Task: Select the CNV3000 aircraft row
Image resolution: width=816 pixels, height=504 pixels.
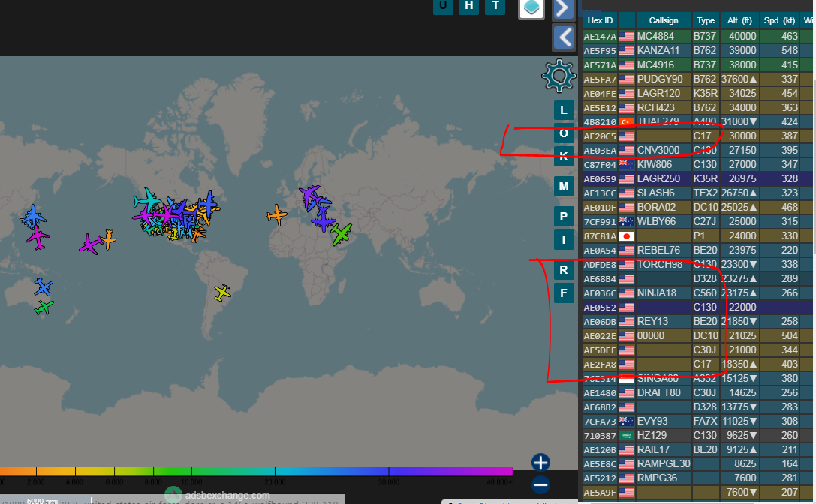Action: (x=697, y=150)
